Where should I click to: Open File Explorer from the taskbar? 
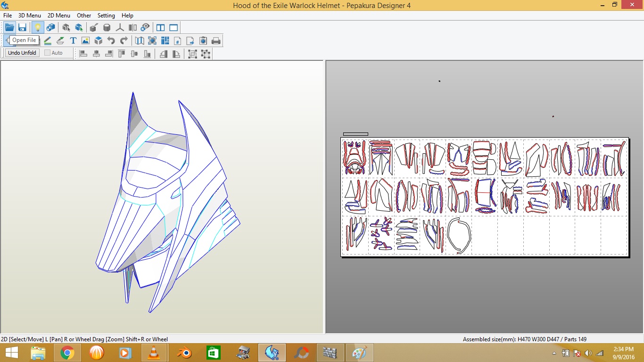(38, 353)
